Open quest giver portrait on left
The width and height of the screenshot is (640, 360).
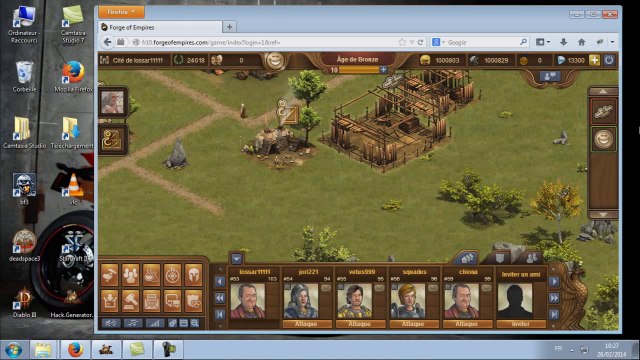tap(112, 102)
